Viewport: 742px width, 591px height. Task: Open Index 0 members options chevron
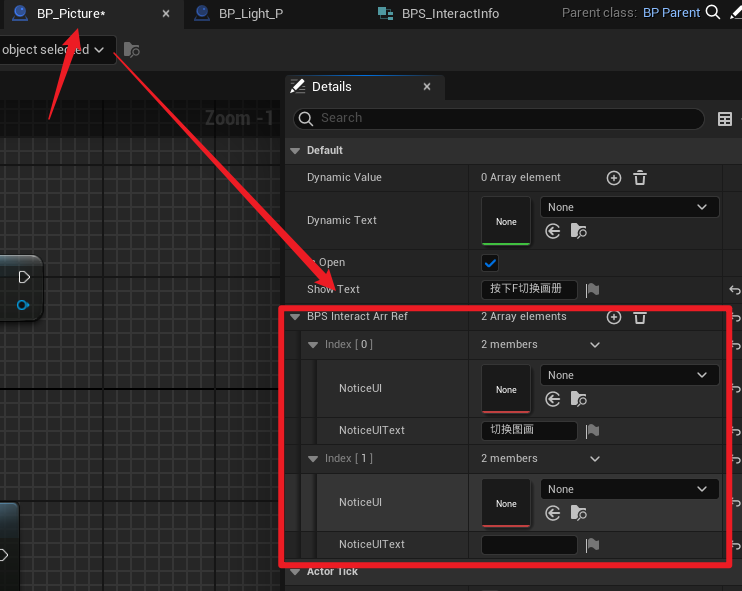[595, 345]
